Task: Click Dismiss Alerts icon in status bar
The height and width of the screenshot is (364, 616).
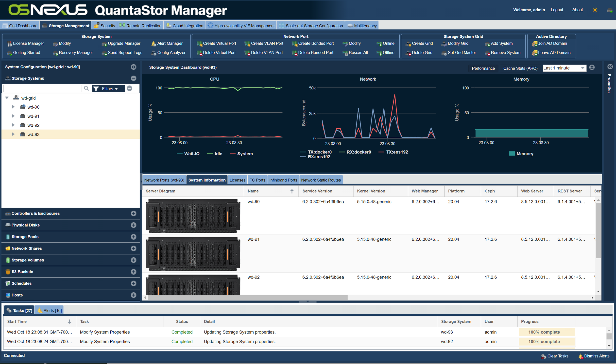Action: pos(581,356)
